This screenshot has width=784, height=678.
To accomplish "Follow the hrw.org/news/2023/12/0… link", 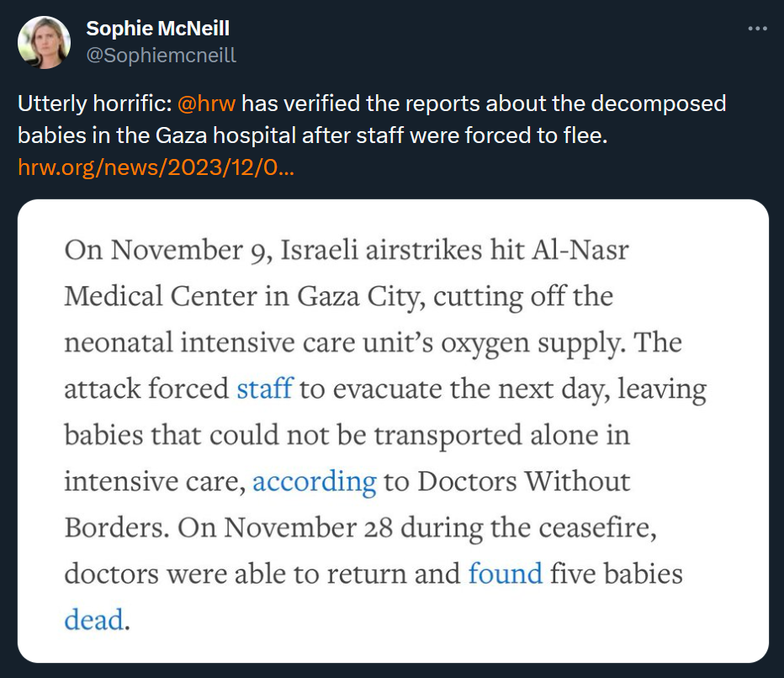I will click(x=156, y=167).
